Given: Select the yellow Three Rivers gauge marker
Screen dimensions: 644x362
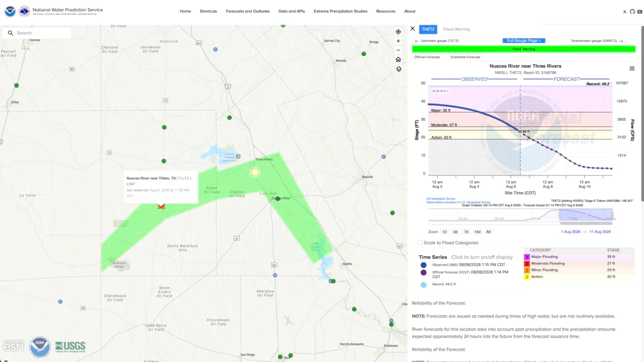Looking at the screenshot, I should coord(255,172).
